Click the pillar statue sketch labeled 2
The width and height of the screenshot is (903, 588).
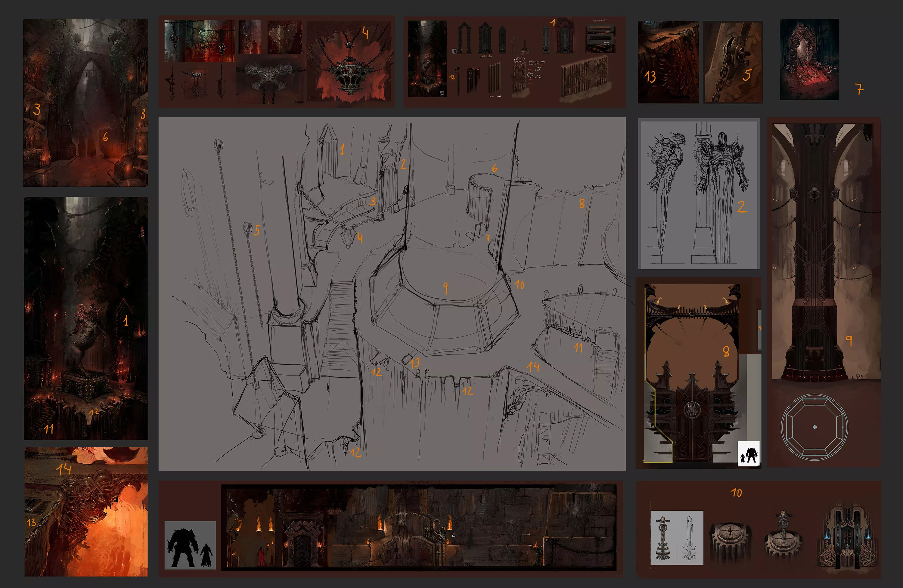coord(699,194)
